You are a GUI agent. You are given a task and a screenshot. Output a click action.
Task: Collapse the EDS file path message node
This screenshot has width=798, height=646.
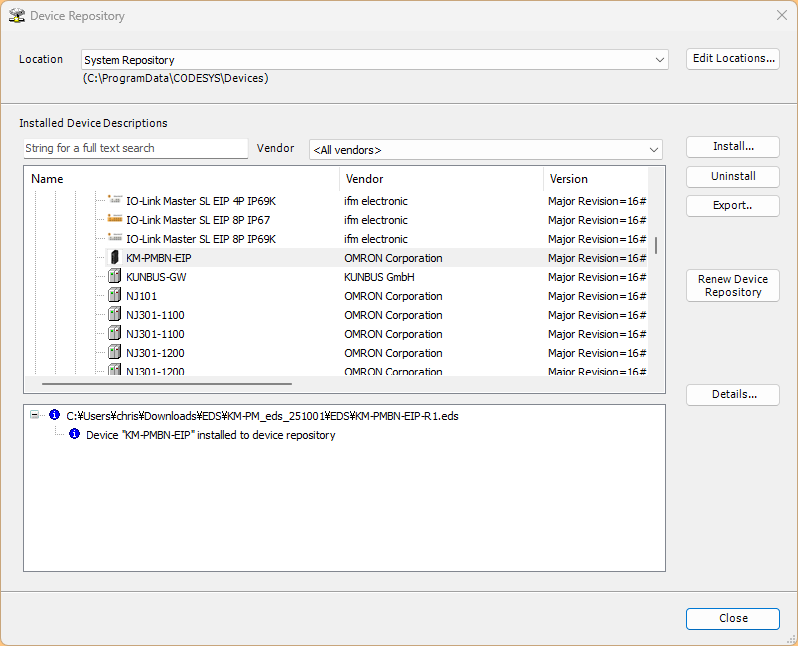click(x=36, y=415)
